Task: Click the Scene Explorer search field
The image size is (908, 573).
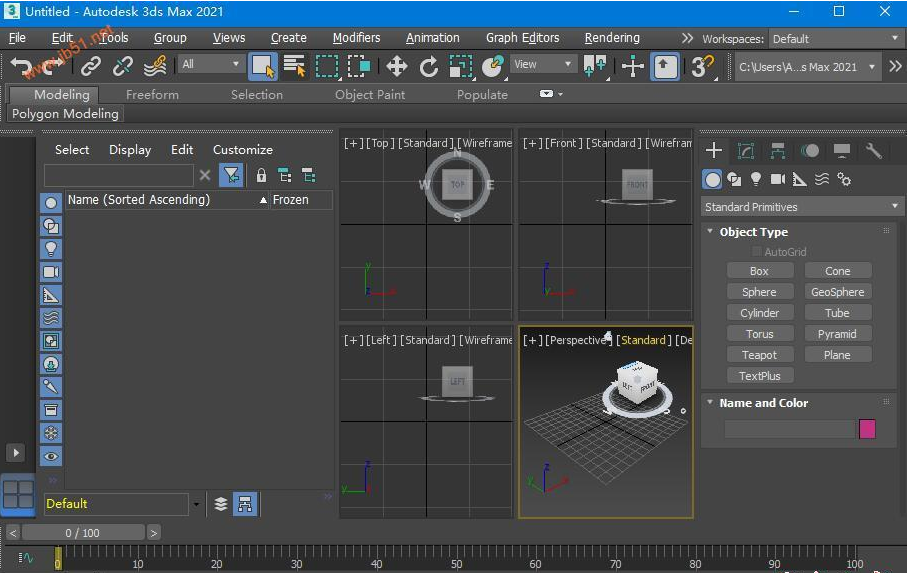Action: (118, 175)
